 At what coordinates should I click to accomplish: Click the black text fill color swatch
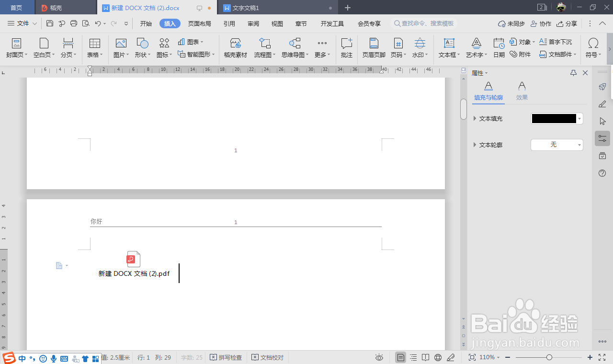554,118
